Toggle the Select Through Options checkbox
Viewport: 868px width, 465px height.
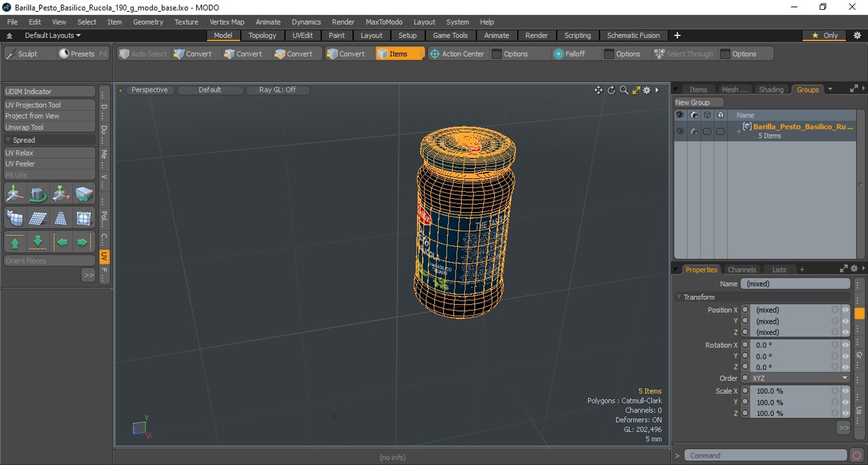pyautogui.click(x=726, y=54)
